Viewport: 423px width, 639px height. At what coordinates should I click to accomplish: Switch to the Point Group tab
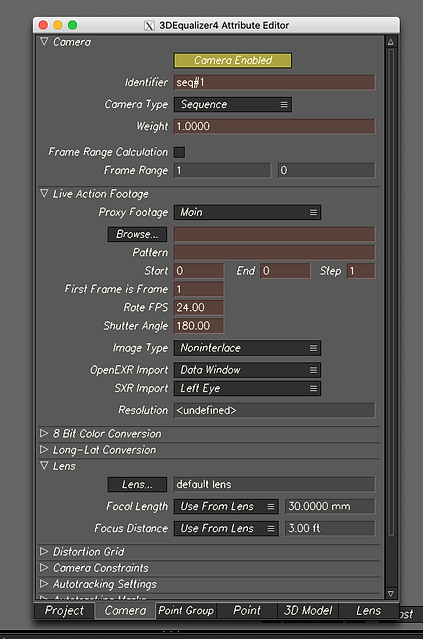coord(186,610)
